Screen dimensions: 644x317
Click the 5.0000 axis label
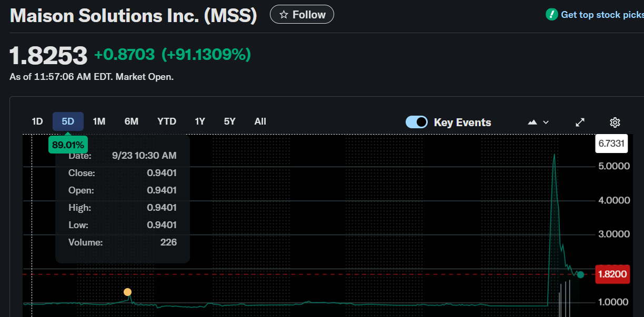tap(614, 166)
